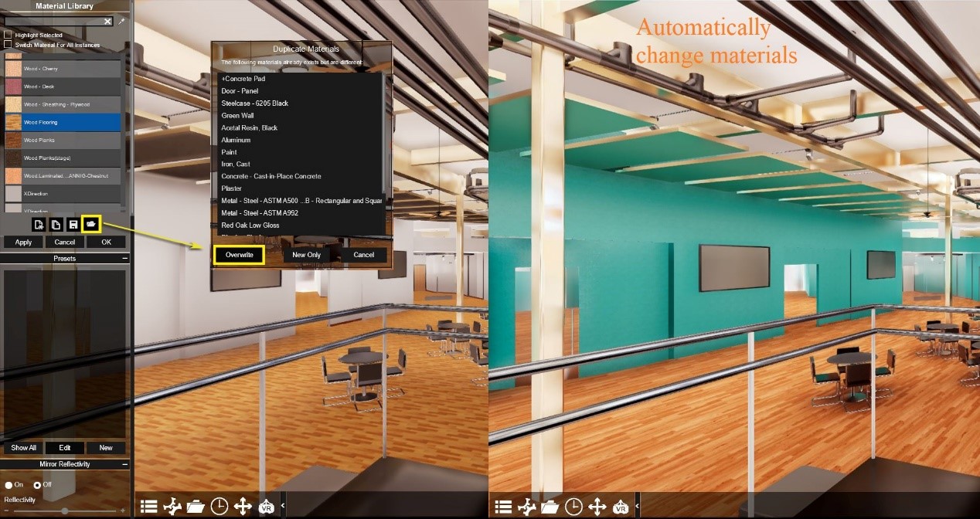The width and height of the screenshot is (980, 519).
Task: Click the four-way move arrows in the white-wall view toolbar
Action: point(243,506)
